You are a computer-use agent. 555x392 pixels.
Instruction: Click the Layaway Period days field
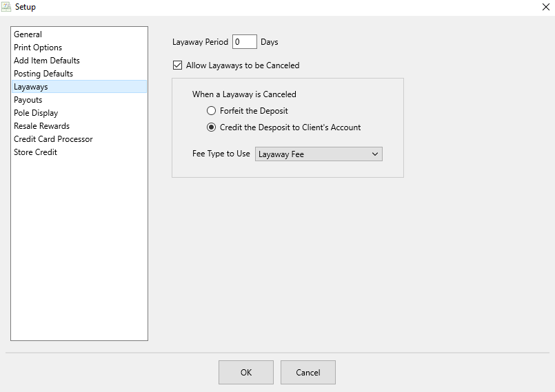pos(245,42)
